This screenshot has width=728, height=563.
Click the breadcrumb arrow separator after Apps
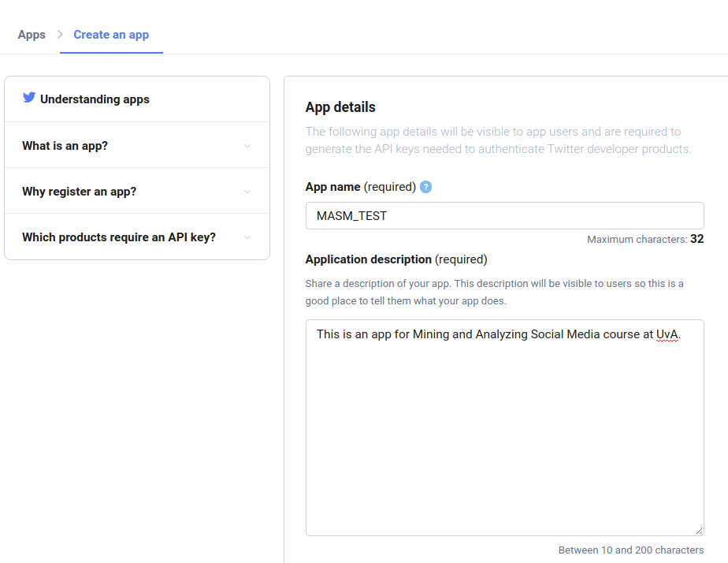pos(60,35)
